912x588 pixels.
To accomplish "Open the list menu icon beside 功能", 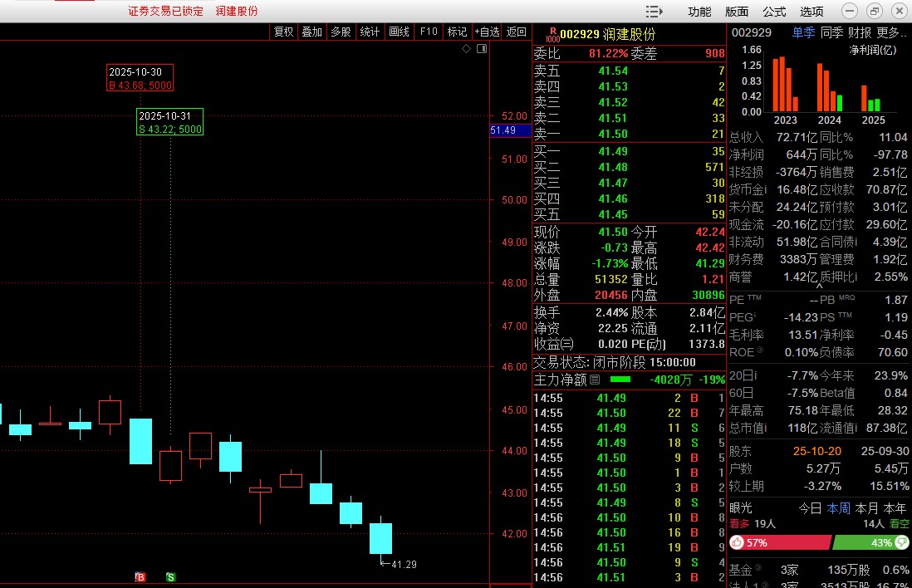I will (x=655, y=11).
